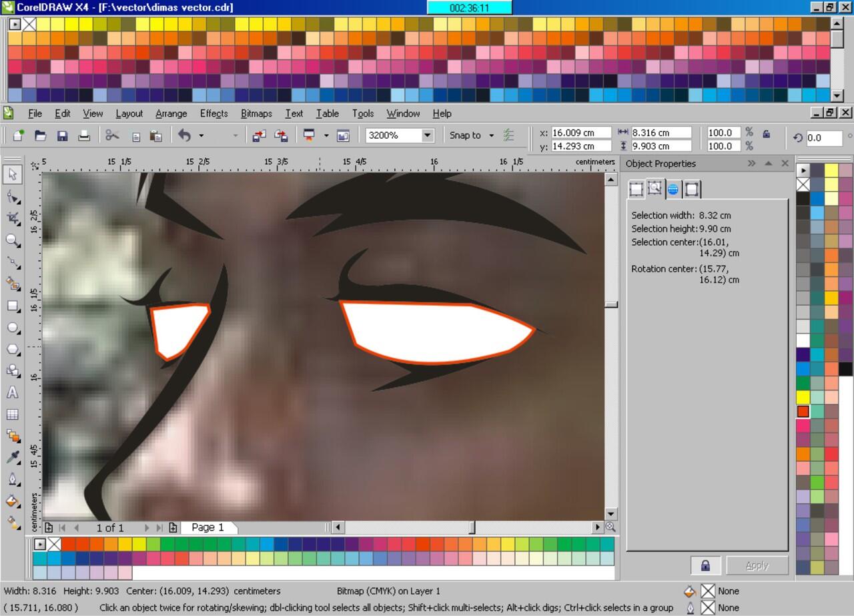Pick the no-color swatch in bottom palette
The height and width of the screenshot is (616, 854).
click(x=54, y=544)
